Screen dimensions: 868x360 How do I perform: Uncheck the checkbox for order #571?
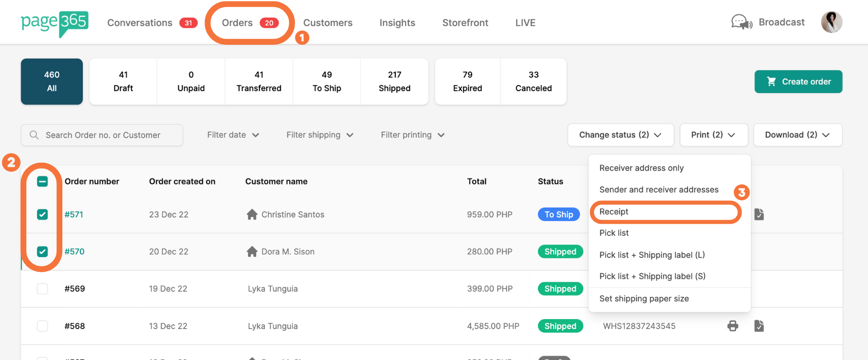43,214
